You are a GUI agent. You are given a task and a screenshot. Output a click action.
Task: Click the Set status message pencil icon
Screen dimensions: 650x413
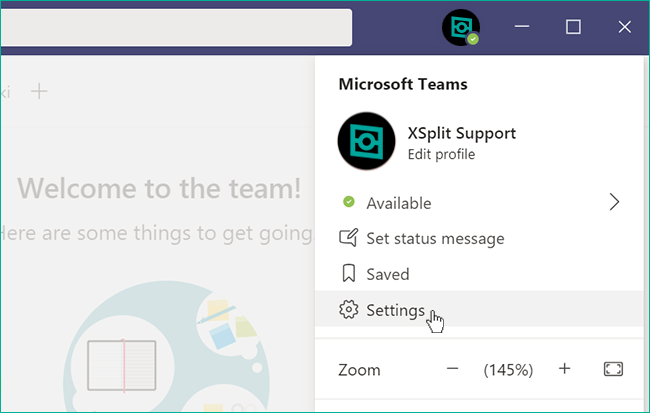(x=348, y=238)
